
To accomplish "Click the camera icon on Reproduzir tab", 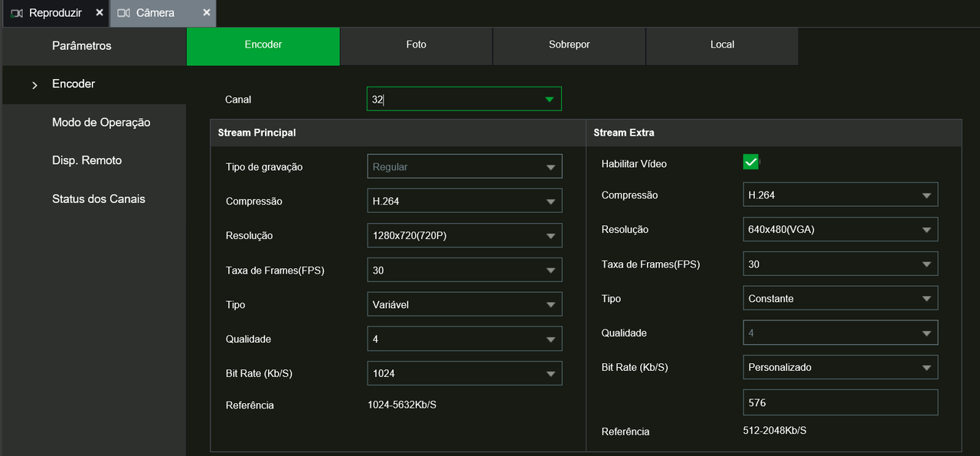I will tap(17, 13).
